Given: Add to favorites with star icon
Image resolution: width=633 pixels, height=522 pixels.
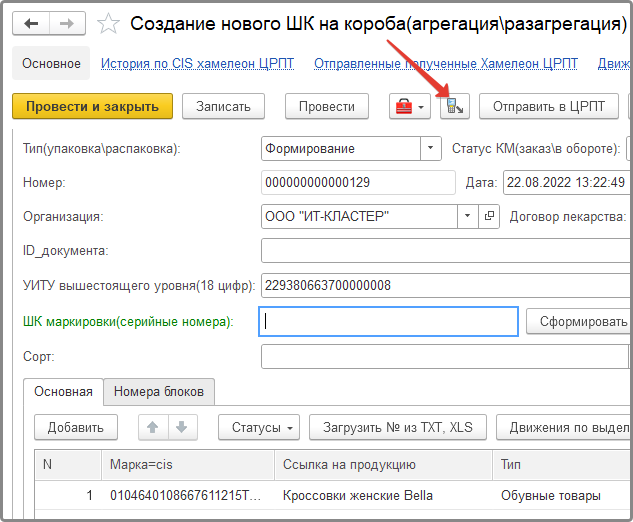Looking at the screenshot, I should click(108, 24).
